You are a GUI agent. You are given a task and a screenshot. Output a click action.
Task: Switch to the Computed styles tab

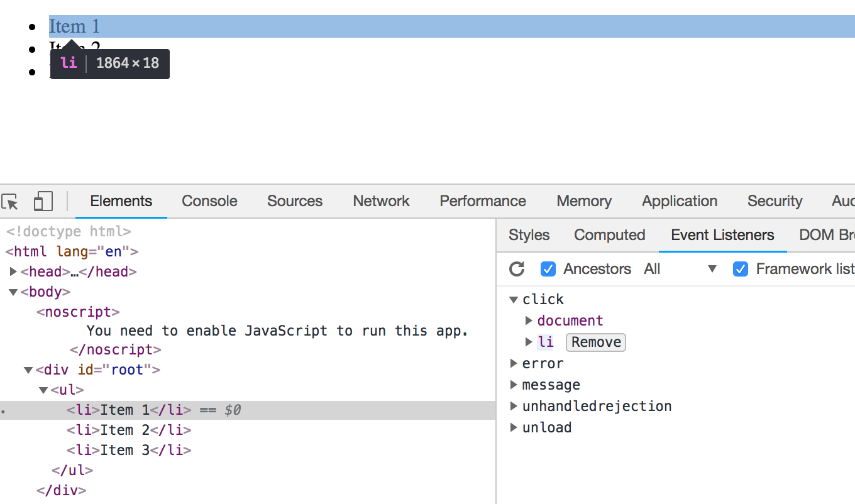coord(609,235)
